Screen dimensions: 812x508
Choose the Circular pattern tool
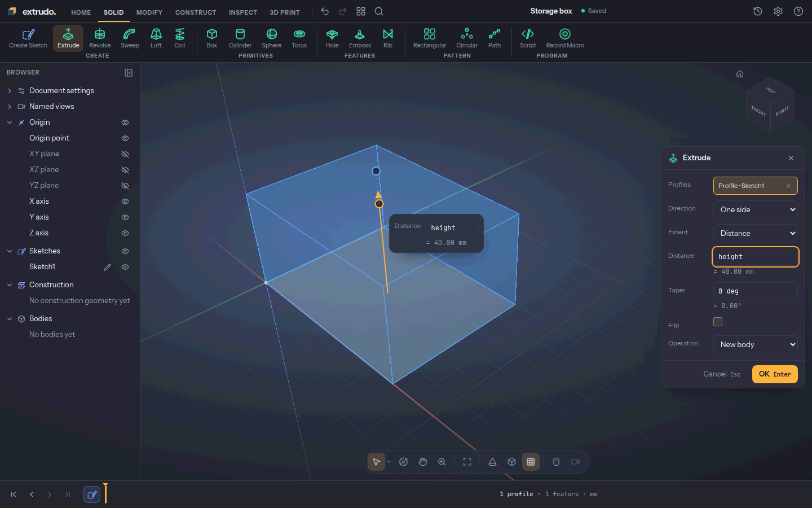coord(467,38)
